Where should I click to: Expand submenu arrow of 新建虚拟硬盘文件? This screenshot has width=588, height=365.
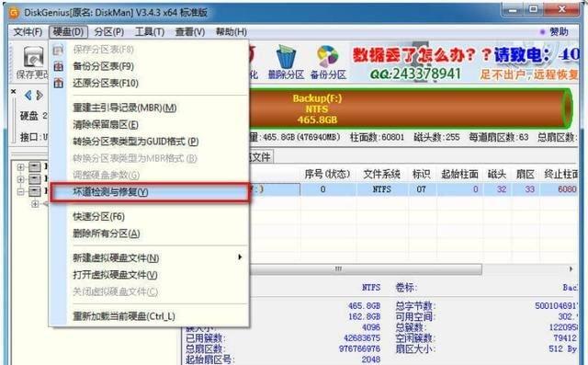tap(240, 257)
